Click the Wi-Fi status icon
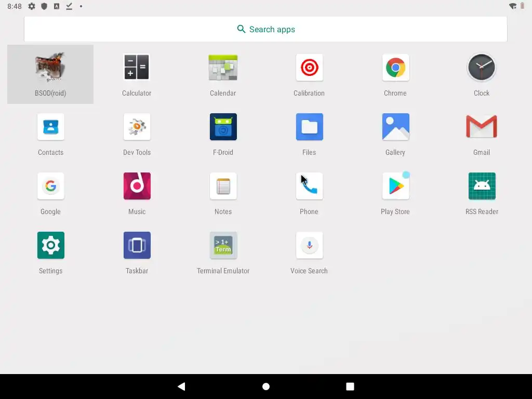Screen dimensions: 532x399 pos(513,6)
